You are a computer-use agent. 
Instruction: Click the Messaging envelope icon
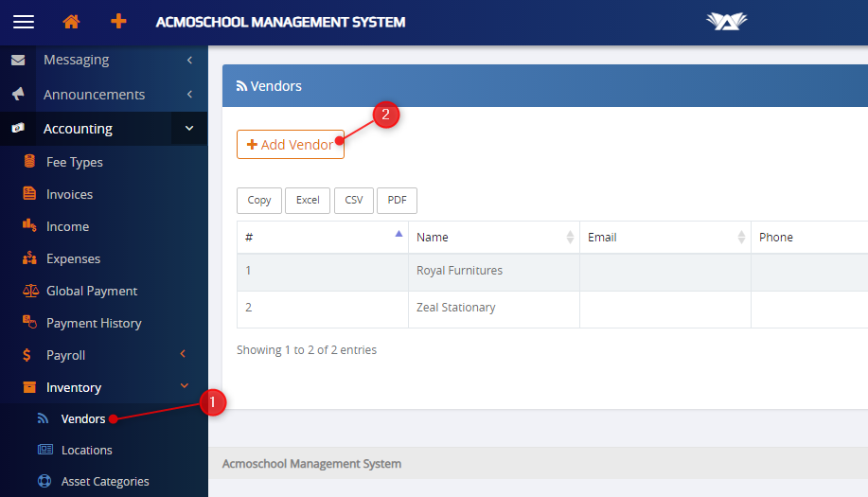pyautogui.click(x=17, y=61)
